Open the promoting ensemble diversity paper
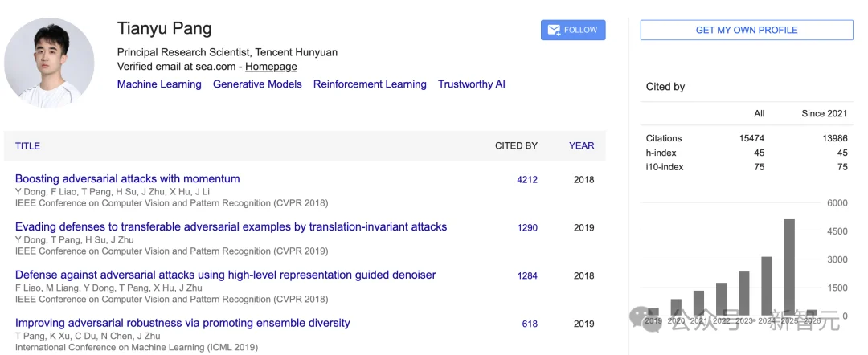Image resolution: width=868 pixels, height=355 pixels. point(182,324)
